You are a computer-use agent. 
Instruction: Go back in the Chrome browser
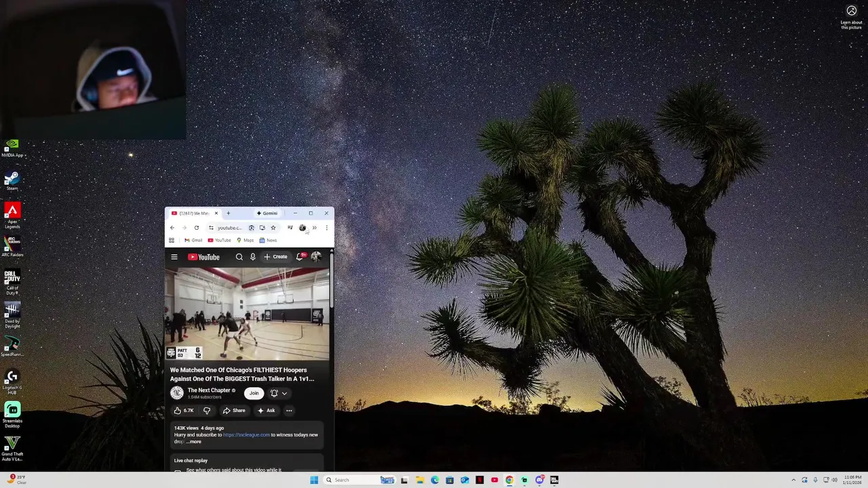(172, 228)
